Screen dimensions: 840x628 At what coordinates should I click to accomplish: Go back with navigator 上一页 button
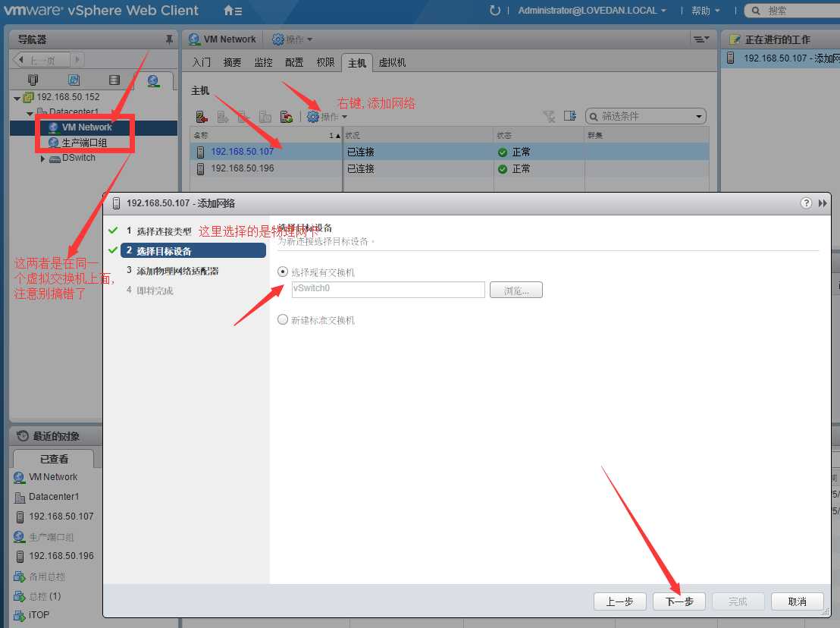point(42,60)
